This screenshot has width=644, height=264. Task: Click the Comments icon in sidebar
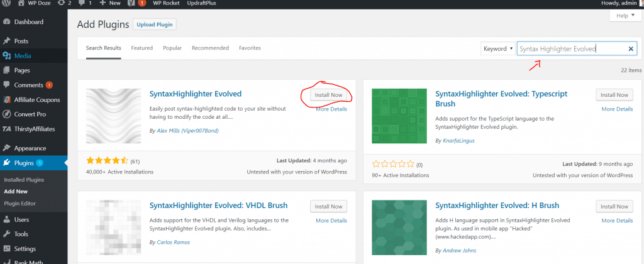(6, 85)
